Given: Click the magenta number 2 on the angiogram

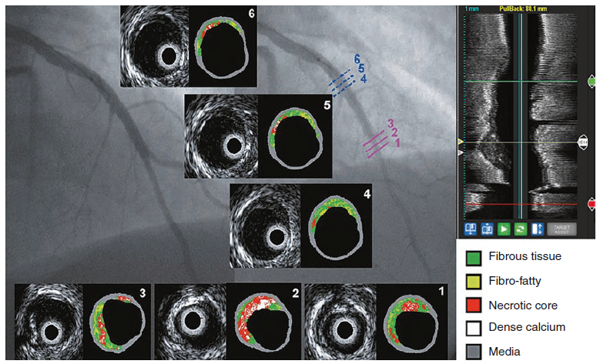Looking at the screenshot, I should [x=394, y=132].
